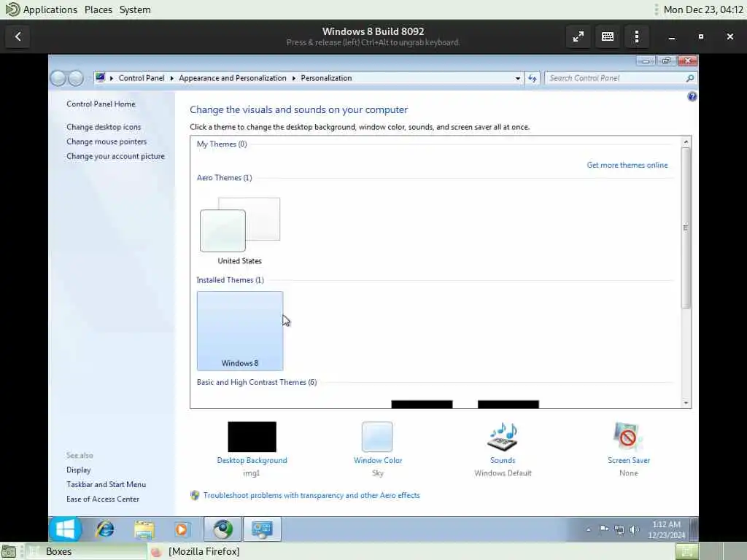747x560 pixels.
Task: Open Change desktop icons link
Action: pos(104,127)
